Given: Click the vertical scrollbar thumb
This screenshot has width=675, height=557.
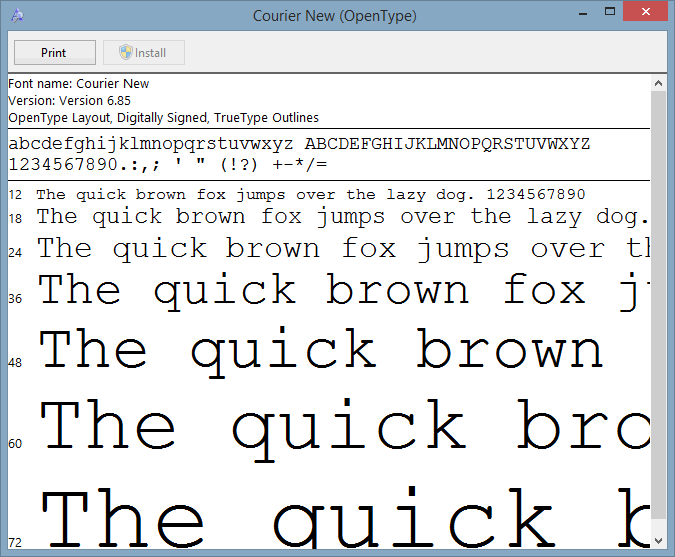Looking at the screenshot, I should click(658, 300).
